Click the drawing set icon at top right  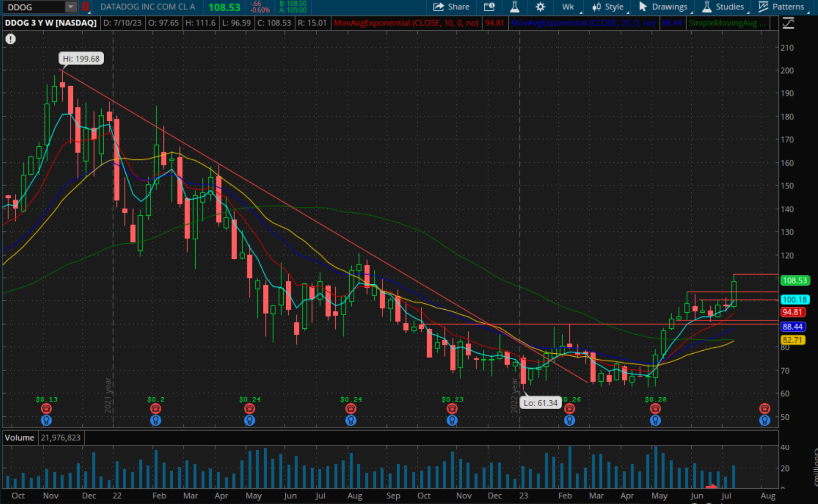[x=788, y=23]
